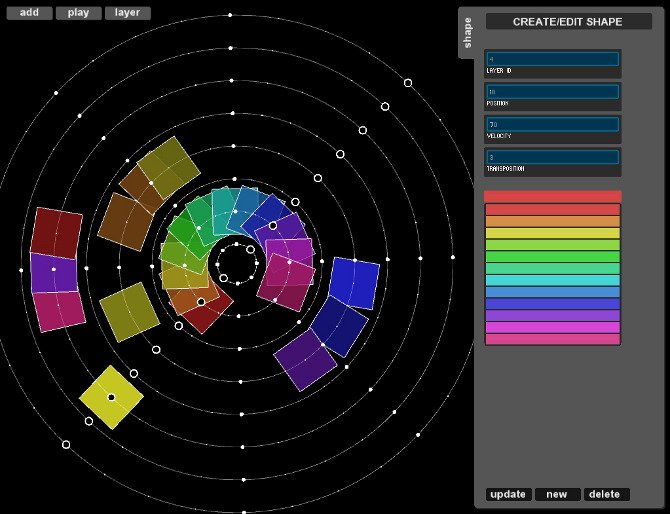
Task: Choose the cyan color swatch
Action: 553,281
